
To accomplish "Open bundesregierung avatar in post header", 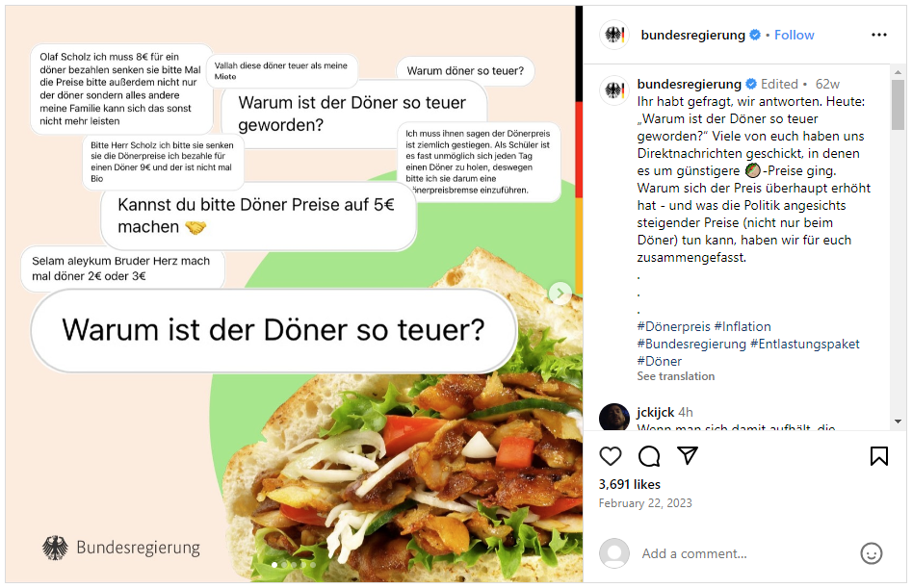I will click(x=614, y=35).
